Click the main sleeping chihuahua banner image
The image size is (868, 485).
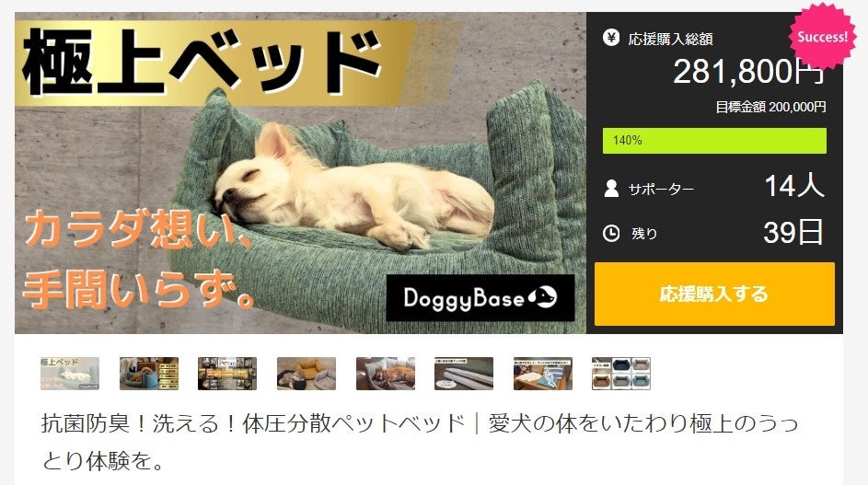(x=300, y=173)
